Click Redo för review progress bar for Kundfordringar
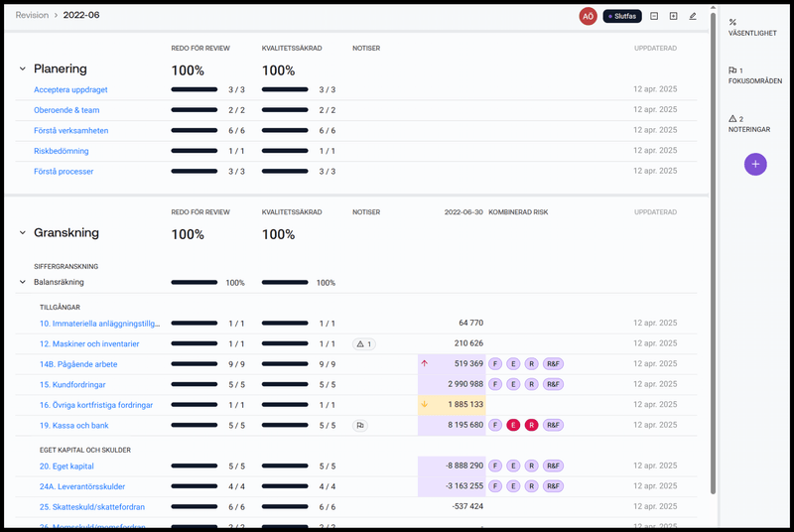The image size is (794, 532). 195,385
